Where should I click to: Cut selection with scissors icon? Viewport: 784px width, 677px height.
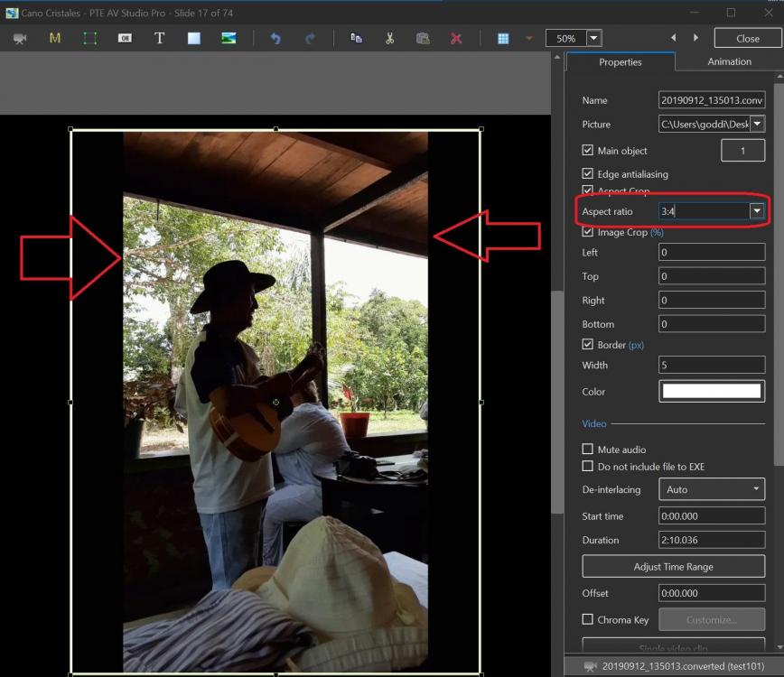tap(389, 39)
